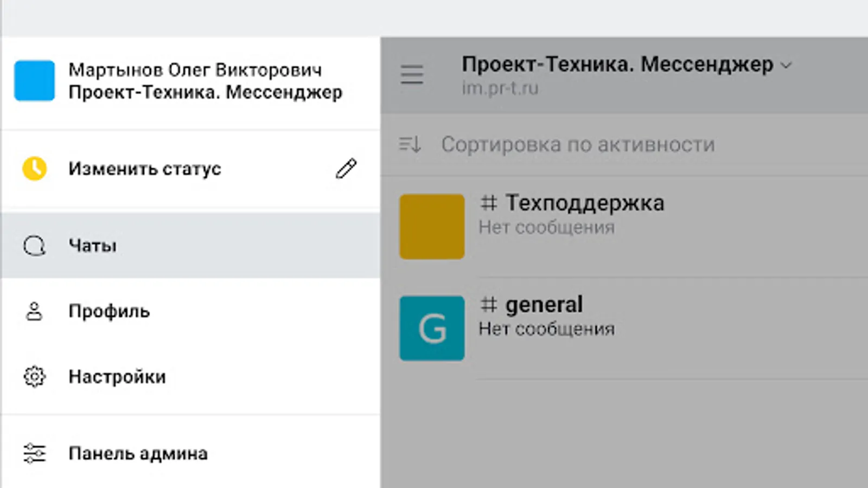Click the sort order icon
The height and width of the screenshot is (488, 868).
pyautogui.click(x=410, y=145)
